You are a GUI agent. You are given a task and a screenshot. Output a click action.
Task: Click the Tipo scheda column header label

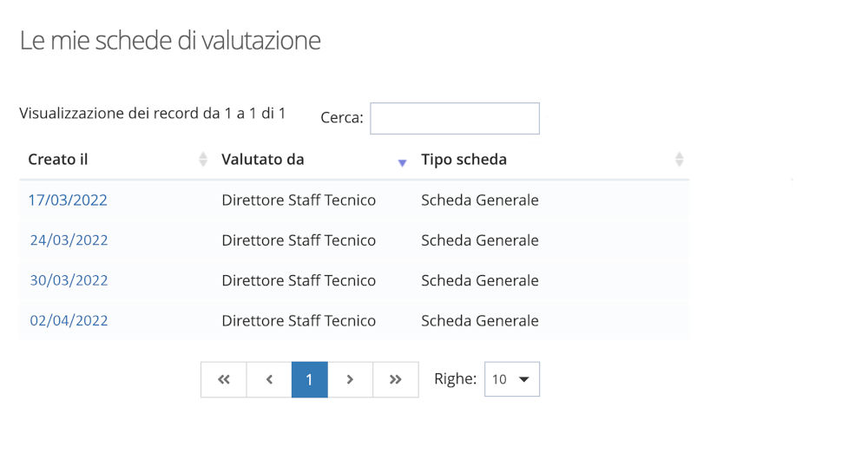click(464, 160)
